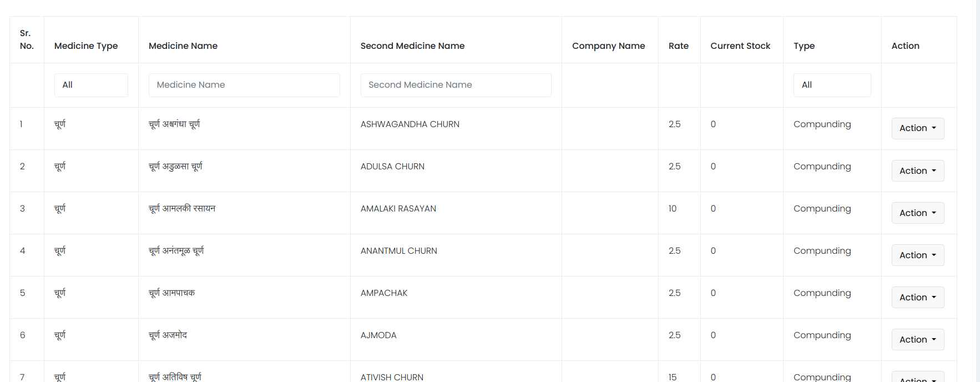Sort by Current Stock column header

click(740, 46)
